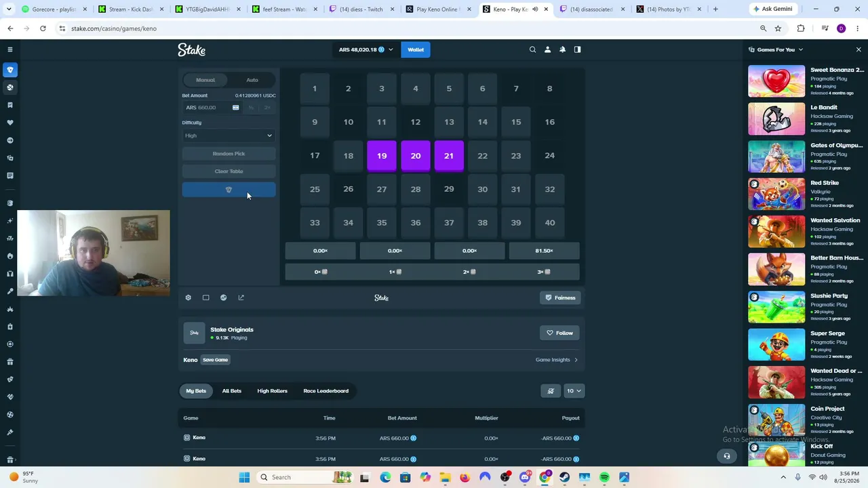Select Keno tile 7
868x488 pixels.
pyautogui.click(x=516, y=89)
